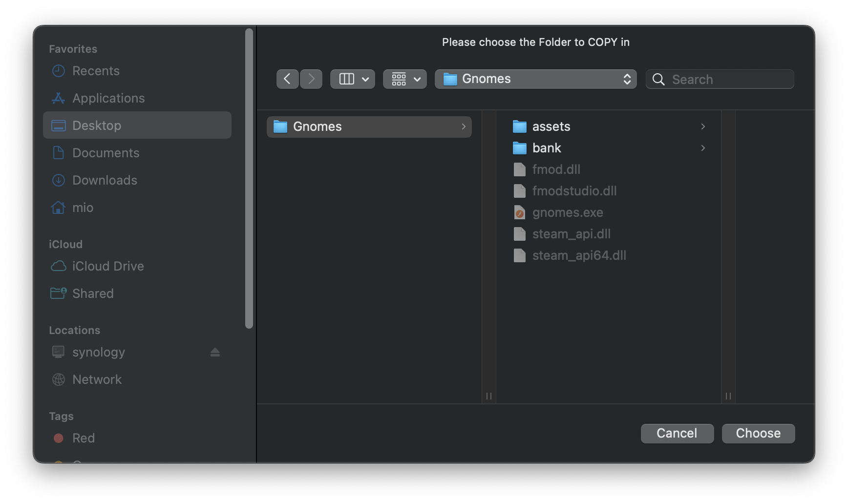848x504 pixels.
Task: Click the sidebar vertical scrollbar
Action: pos(249,178)
